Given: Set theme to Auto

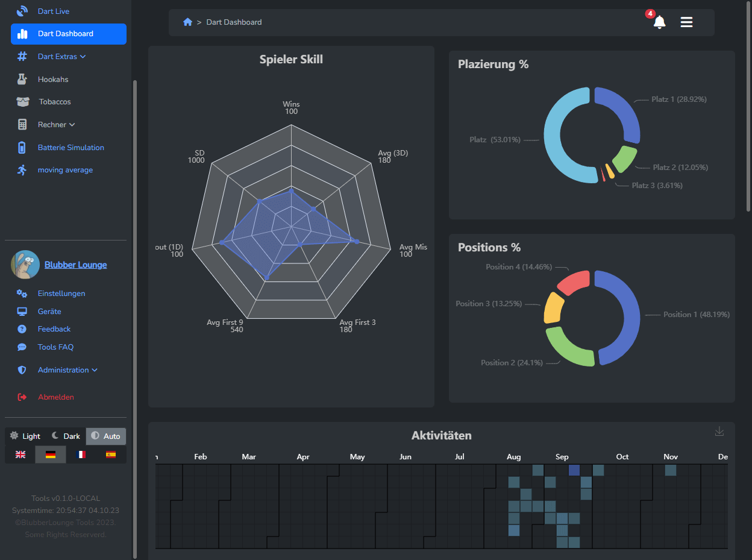Looking at the screenshot, I should (106, 436).
